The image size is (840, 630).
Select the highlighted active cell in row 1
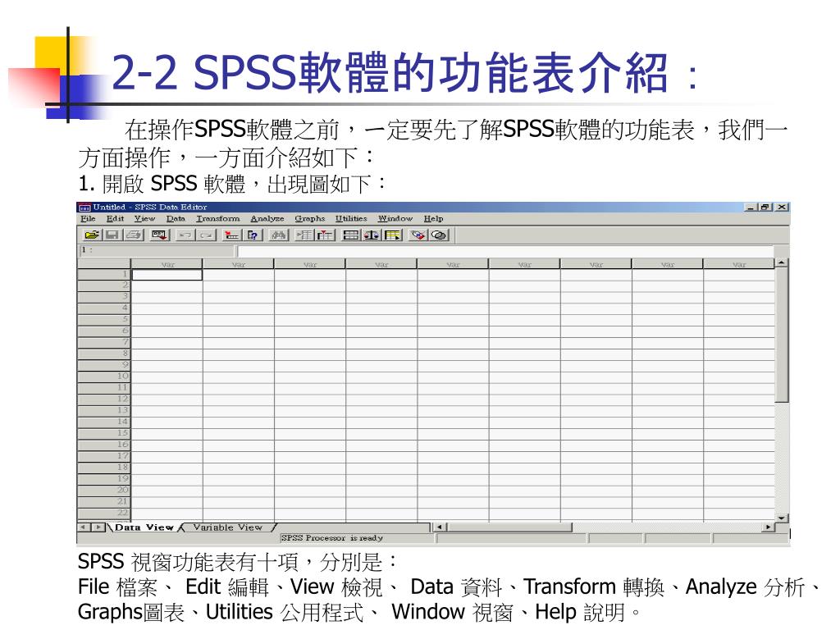point(167,275)
